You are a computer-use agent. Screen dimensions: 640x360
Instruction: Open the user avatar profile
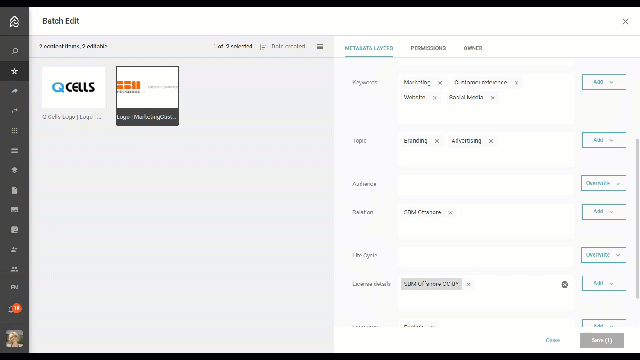14,338
